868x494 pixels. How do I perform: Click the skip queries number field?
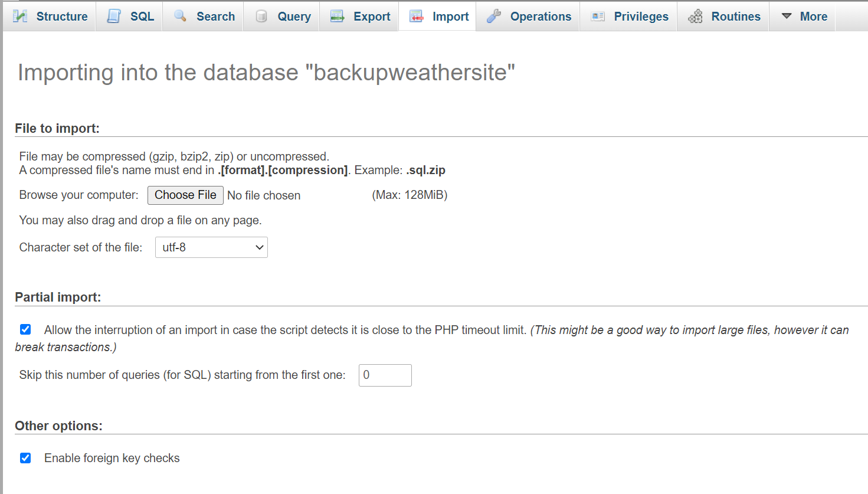385,375
